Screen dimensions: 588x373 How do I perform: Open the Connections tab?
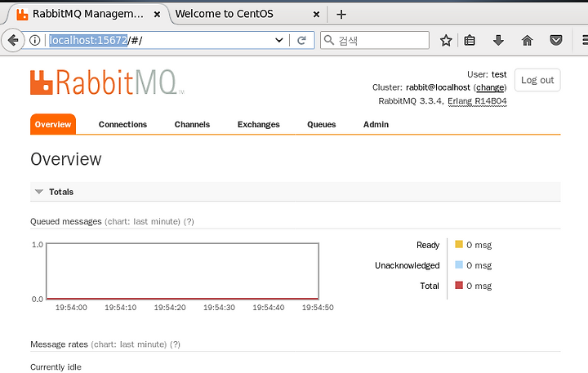122,124
